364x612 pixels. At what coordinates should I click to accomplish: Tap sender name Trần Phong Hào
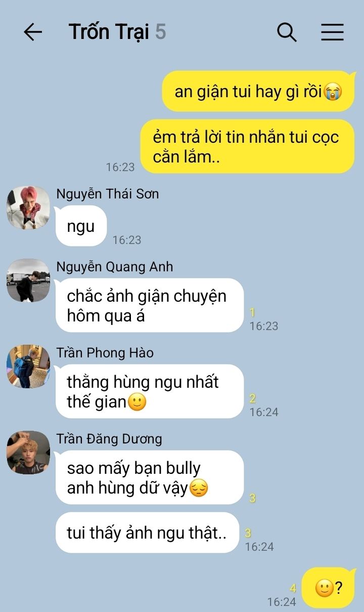[x=105, y=353]
